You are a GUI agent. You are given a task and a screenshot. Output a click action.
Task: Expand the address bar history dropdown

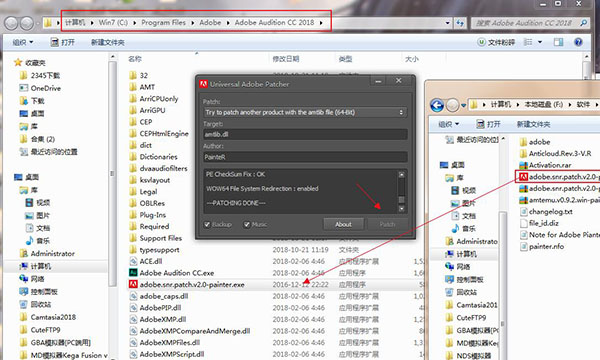click(447, 23)
